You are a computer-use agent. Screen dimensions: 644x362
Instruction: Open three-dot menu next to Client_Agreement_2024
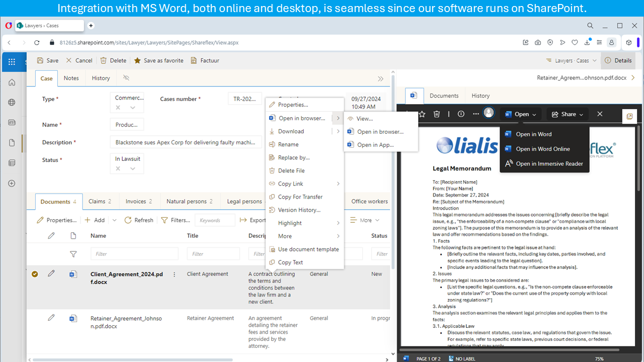click(x=175, y=275)
